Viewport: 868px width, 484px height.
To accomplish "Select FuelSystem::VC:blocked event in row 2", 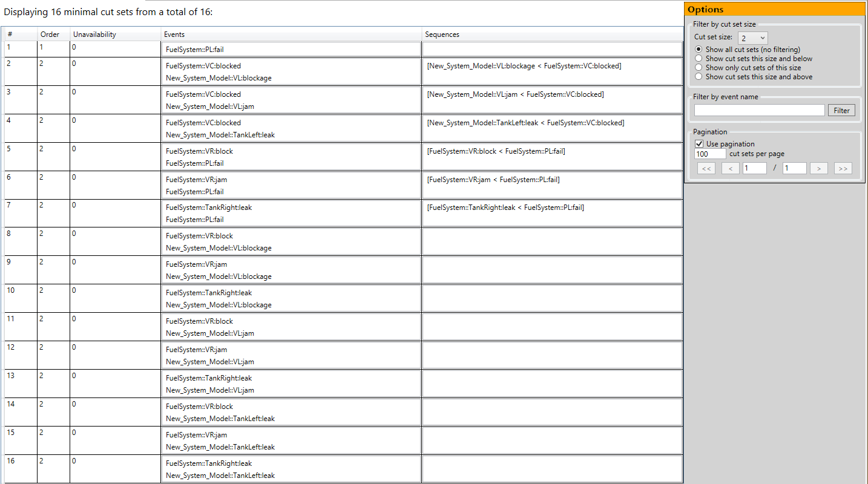I will (203, 66).
